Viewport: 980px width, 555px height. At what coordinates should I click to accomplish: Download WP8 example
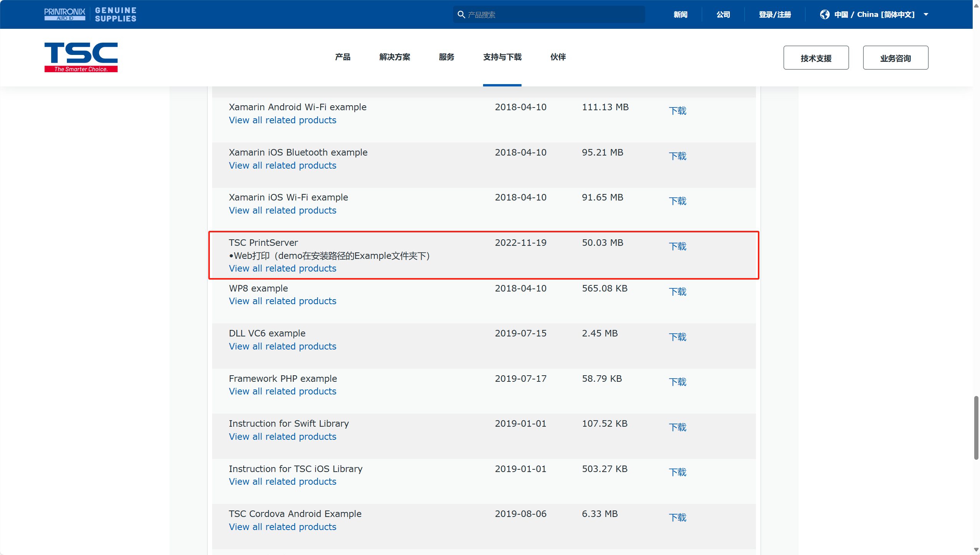pos(678,292)
